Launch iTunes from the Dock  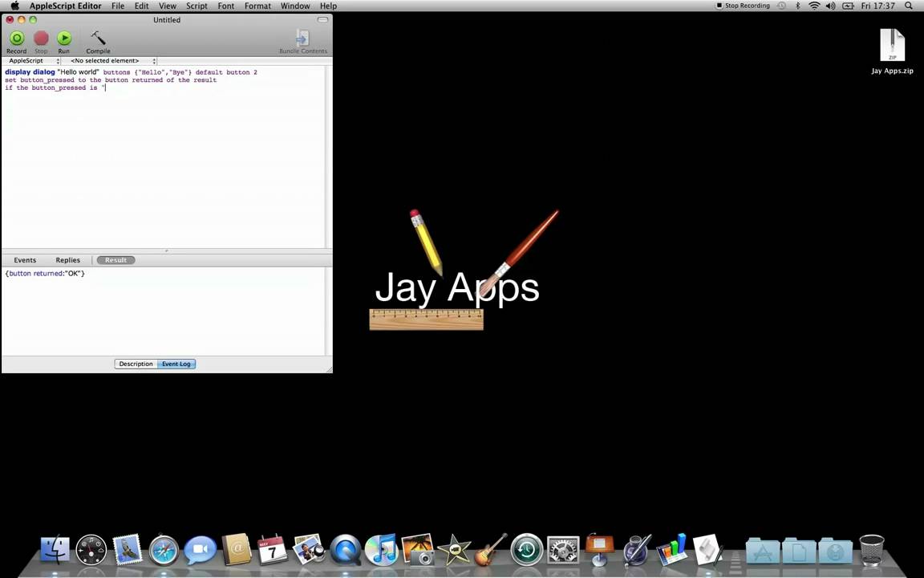pos(381,550)
